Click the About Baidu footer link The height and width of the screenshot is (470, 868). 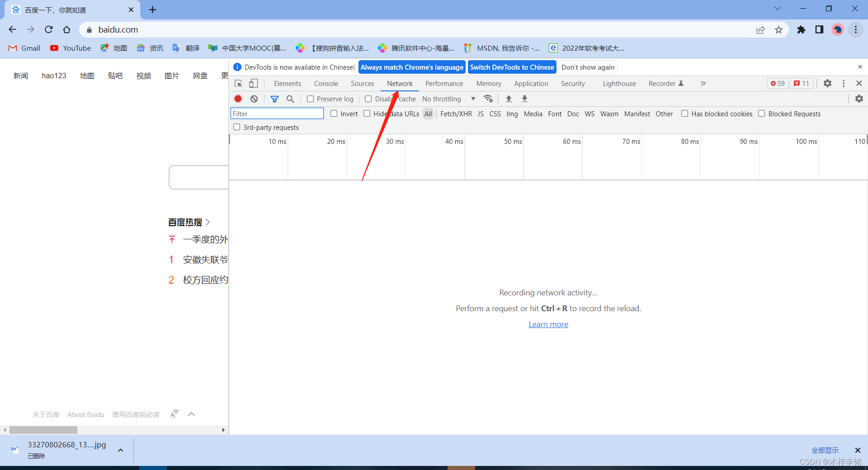pos(86,414)
